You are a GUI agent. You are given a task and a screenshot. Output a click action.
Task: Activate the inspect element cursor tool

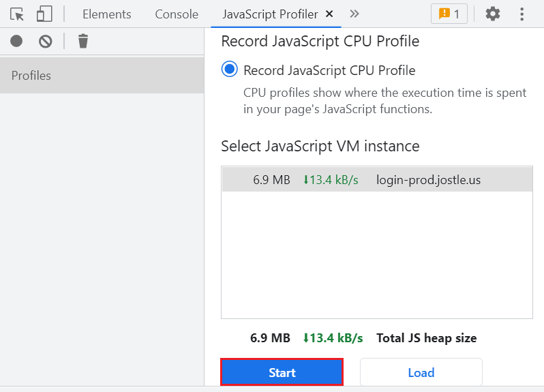[17, 14]
